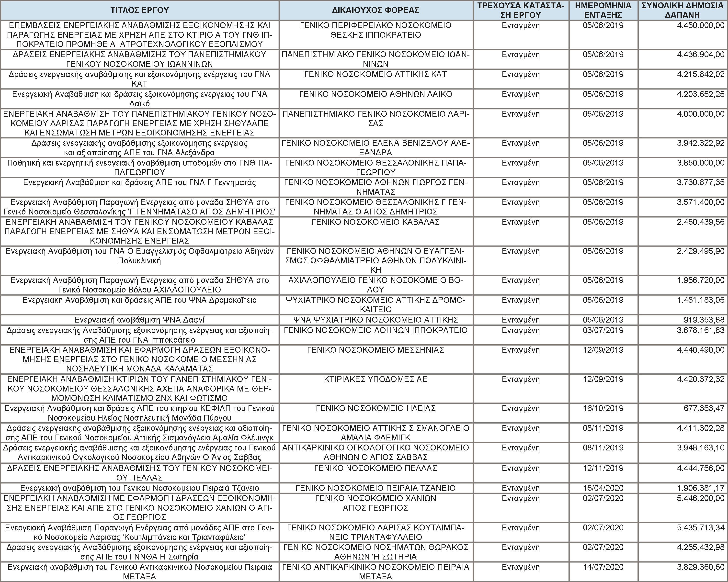Select the 16/10/2019 date cell

click(603, 408)
